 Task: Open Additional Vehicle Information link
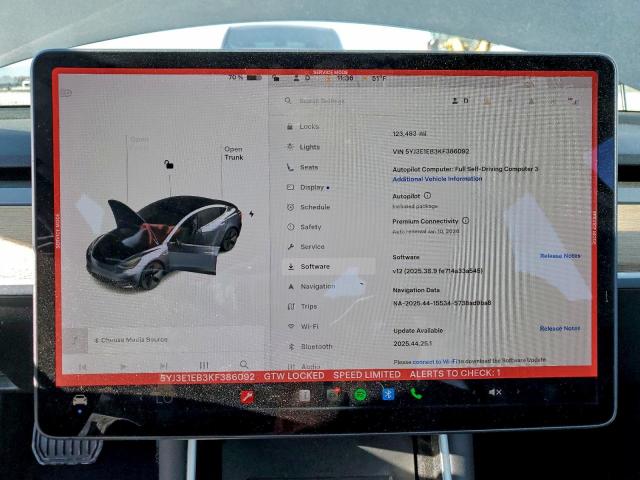[x=437, y=179]
